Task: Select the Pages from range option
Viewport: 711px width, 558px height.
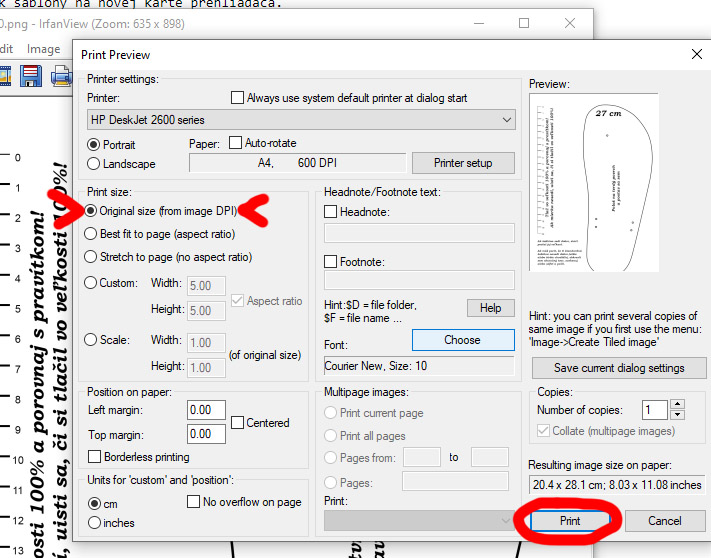Action: [331, 457]
